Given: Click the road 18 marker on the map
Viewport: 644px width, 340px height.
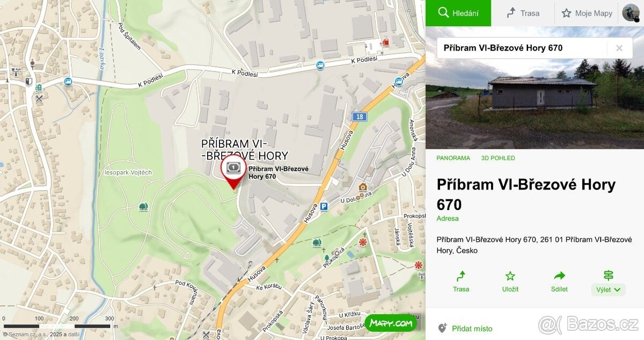Looking at the screenshot, I should point(358,117).
